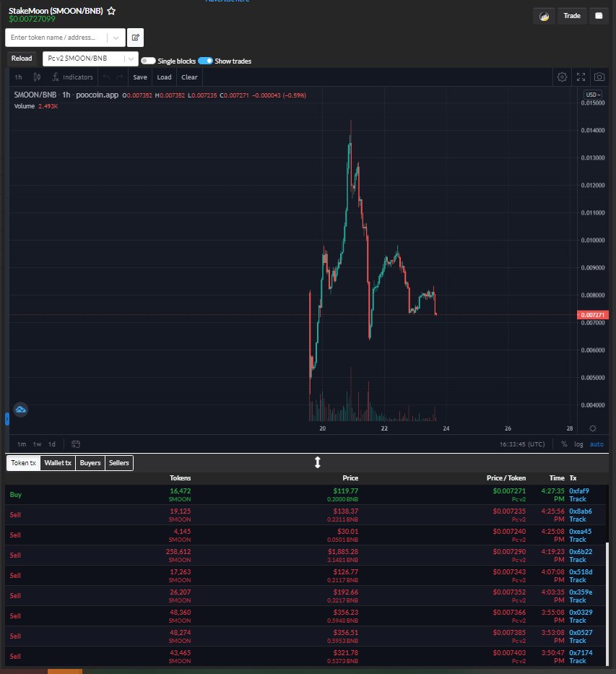Click the Buy row label
The height and width of the screenshot is (674, 616).
point(15,495)
